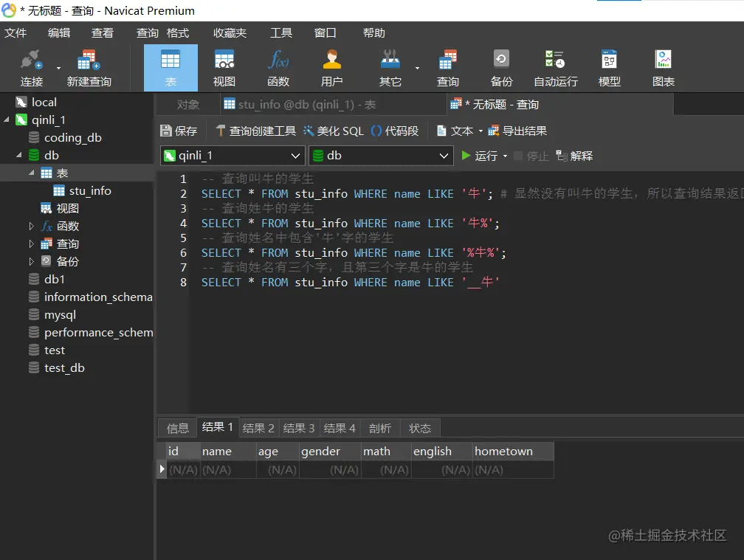Save the query with 保存
This screenshot has height=560, width=744.
point(179,131)
